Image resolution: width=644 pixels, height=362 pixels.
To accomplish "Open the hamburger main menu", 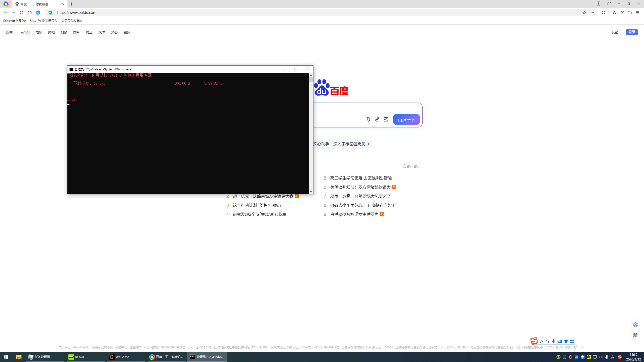I will coord(637,13).
